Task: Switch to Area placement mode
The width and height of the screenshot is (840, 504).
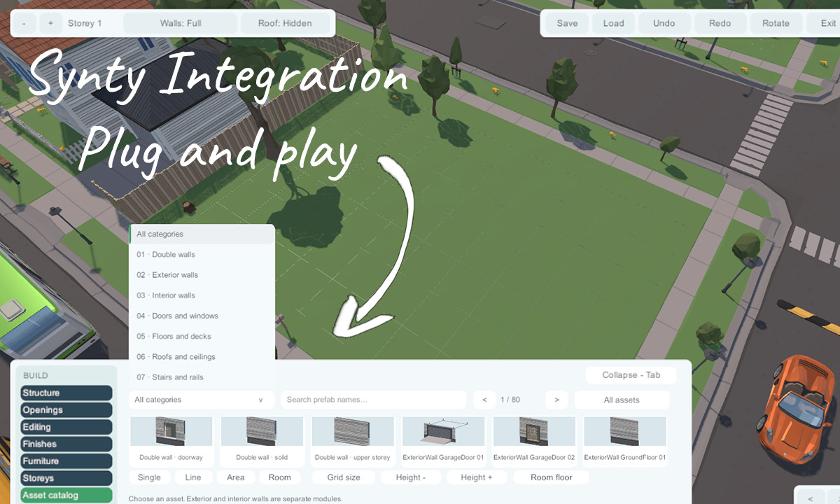Action: [236, 477]
